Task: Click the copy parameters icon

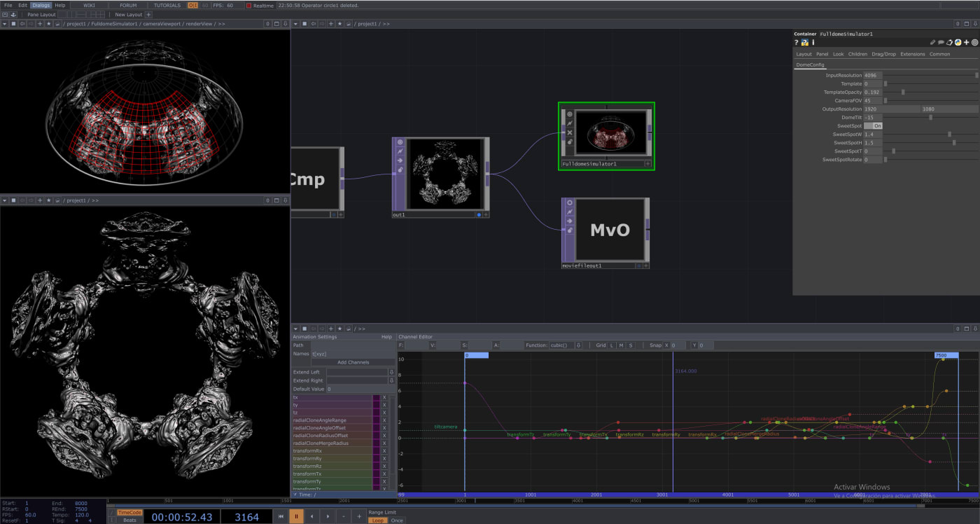Action: pyautogui.click(x=950, y=43)
